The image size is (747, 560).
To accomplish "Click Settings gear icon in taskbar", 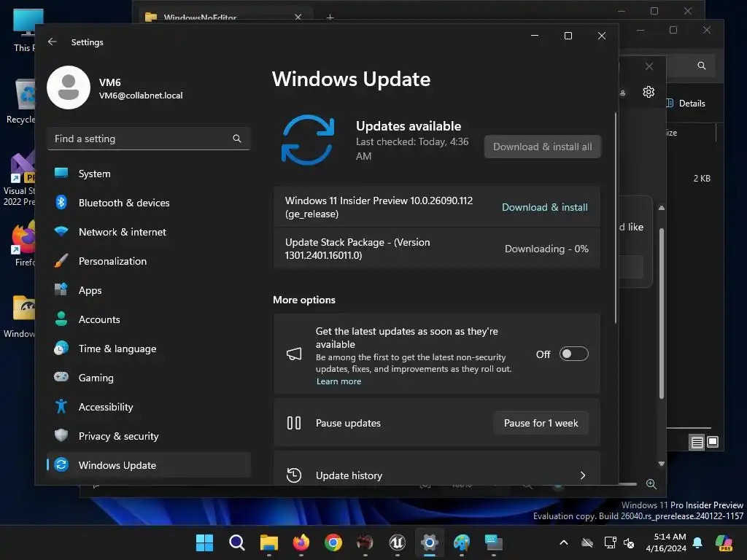I will pos(429,542).
